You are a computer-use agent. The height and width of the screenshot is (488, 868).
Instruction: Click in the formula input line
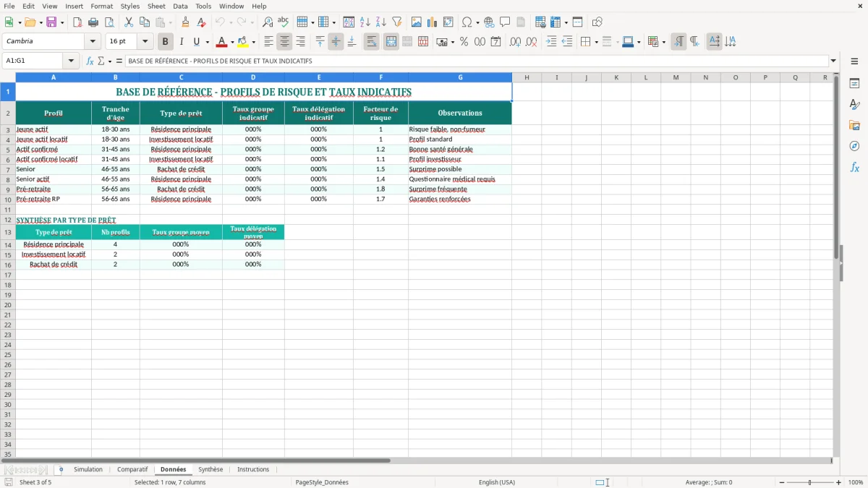click(477, 61)
